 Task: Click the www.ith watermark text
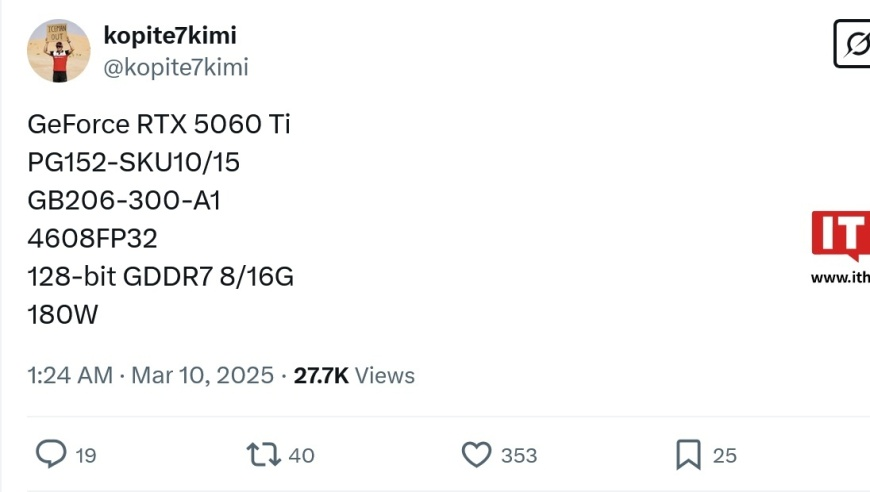840,277
